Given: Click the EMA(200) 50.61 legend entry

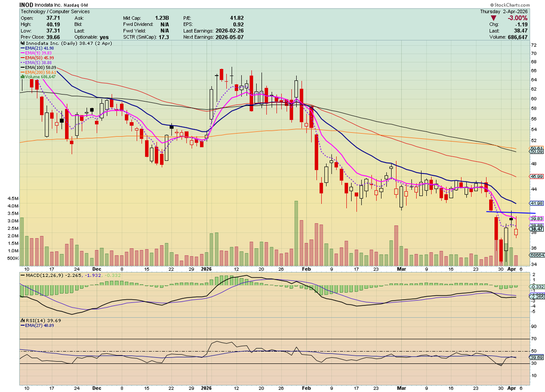Looking at the screenshot, I should [39, 72].
